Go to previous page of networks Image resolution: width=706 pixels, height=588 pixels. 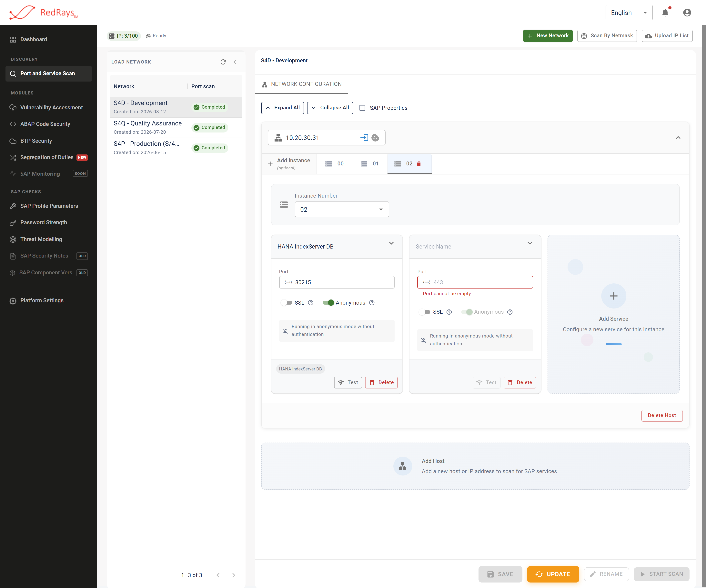pyautogui.click(x=218, y=575)
